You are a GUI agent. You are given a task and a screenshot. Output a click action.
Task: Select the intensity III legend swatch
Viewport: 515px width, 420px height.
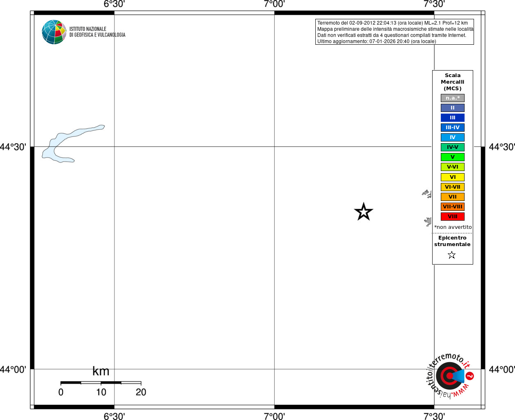pos(453,118)
